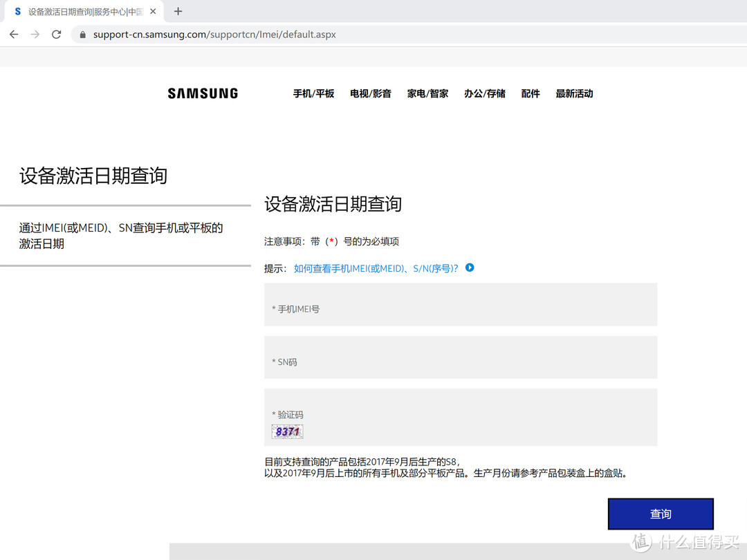Viewport: 747px width, 560px height.
Task: Close the 设备激活日期查询 browser tab
Action: coord(153,12)
